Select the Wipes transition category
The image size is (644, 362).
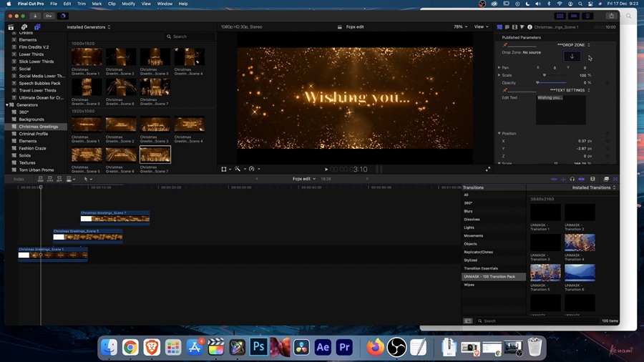[x=493, y=285]
